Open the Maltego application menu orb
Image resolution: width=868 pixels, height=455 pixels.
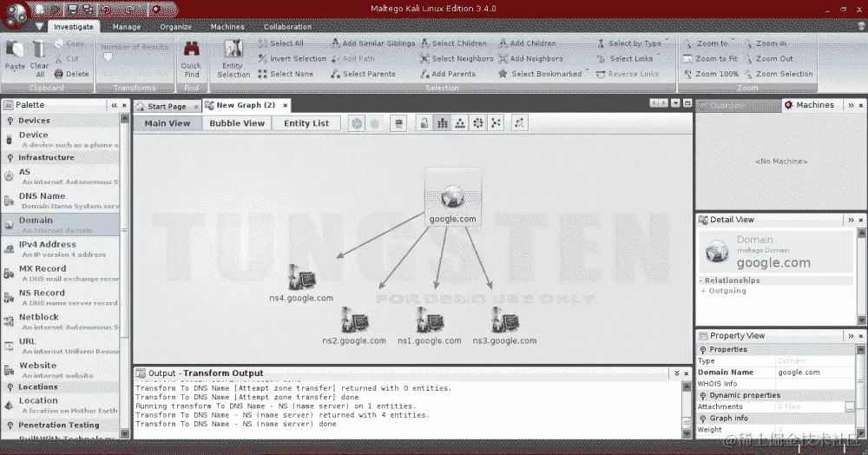coord(16,15)
